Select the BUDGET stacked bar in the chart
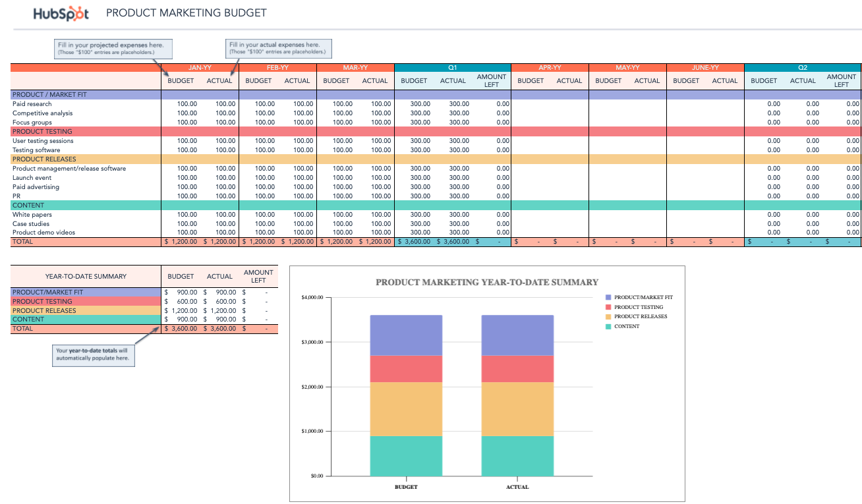862x504 pixels. tap(407, 395)
